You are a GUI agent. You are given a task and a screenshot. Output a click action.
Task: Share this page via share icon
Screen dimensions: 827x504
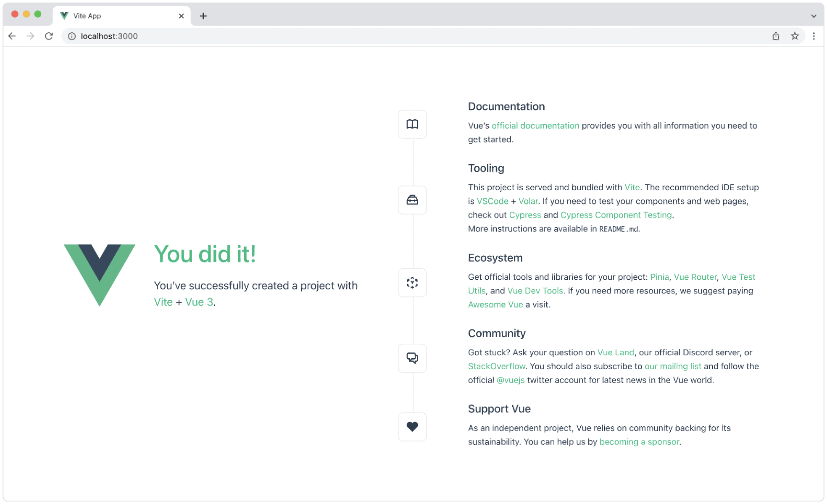click(776, 36)
